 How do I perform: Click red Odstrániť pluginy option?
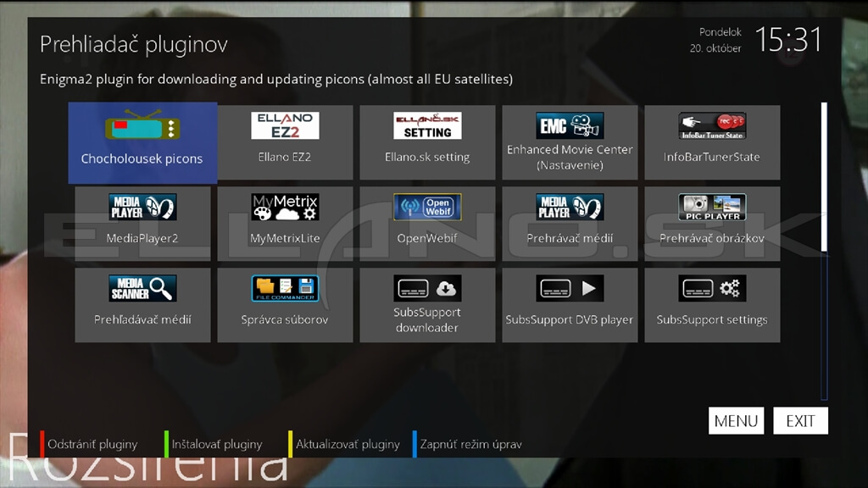92,444
